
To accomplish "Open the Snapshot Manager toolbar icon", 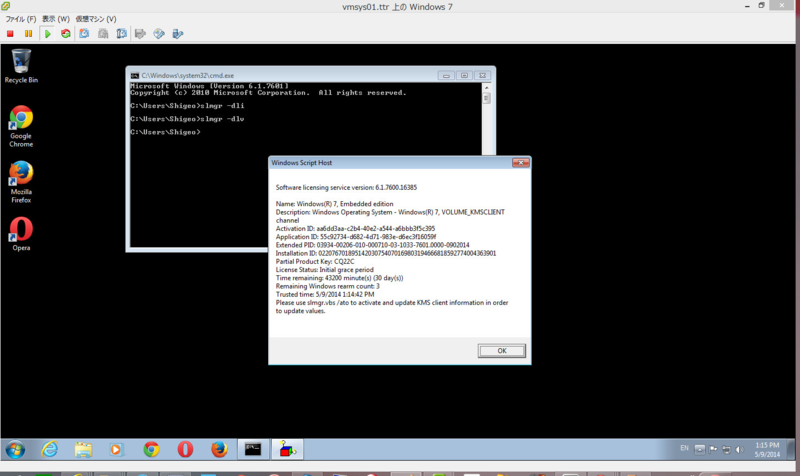I will (x=121, y=34).
